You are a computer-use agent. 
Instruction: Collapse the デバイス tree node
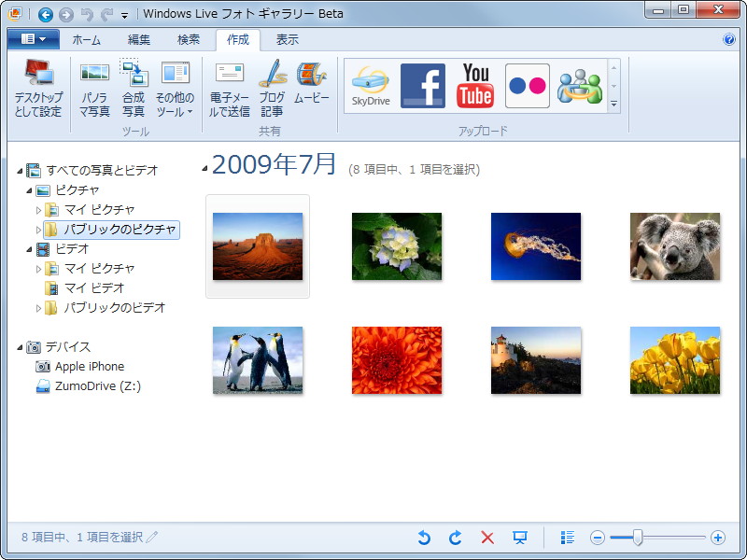[20, 347]
